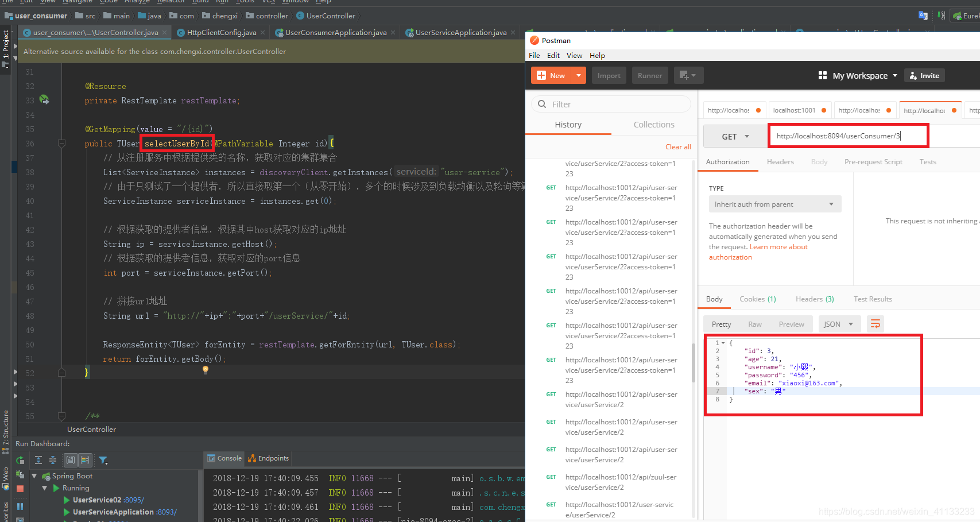
Task: Click the Rerun icon in Run Dashboard
Action: click(20, 460)
